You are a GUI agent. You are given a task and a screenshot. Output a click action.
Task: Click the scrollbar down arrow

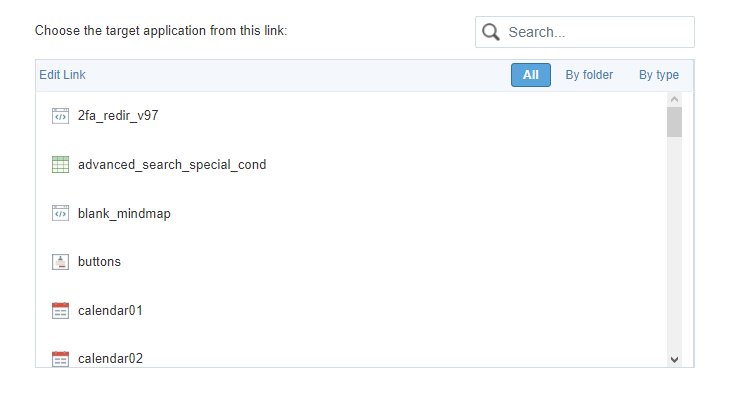tap(675, 359)
